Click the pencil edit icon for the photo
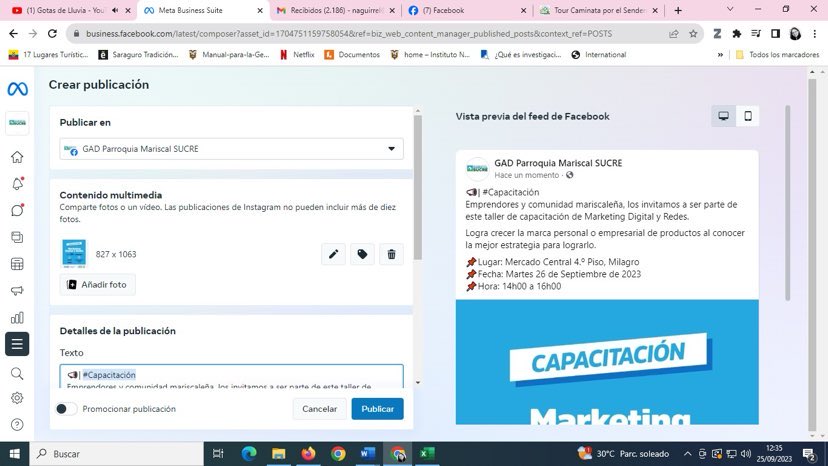 333,254
